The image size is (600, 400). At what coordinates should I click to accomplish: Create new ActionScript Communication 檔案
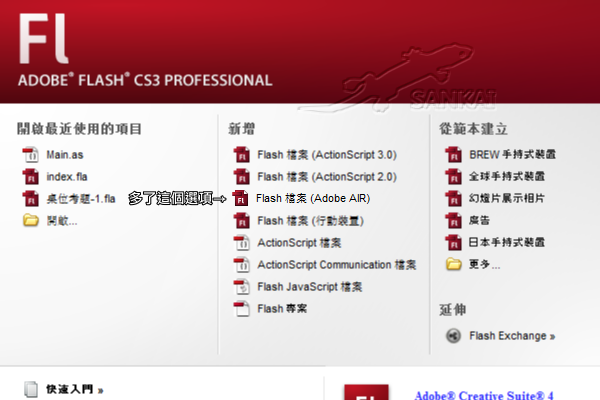point(337,265)
